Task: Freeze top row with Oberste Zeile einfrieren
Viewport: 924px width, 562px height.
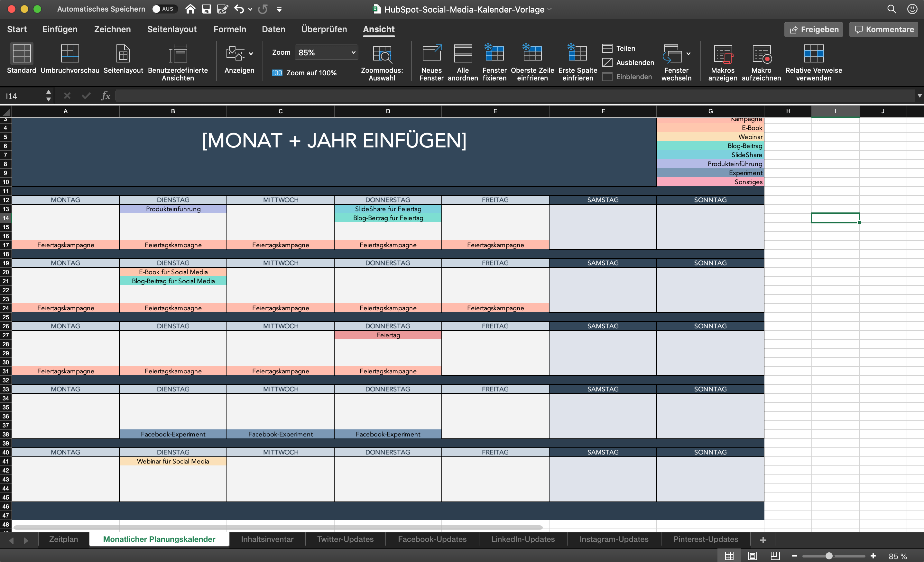Action: coord(532,53)
